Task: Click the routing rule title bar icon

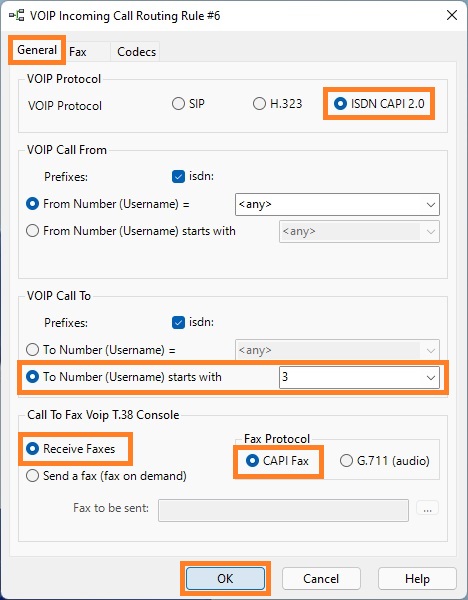Action: coord(16,16)
